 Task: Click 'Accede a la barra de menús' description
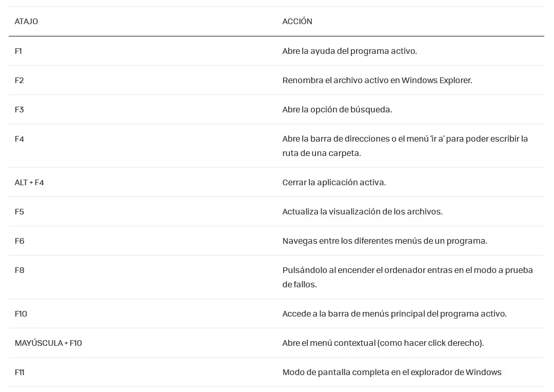coord(394,313)
